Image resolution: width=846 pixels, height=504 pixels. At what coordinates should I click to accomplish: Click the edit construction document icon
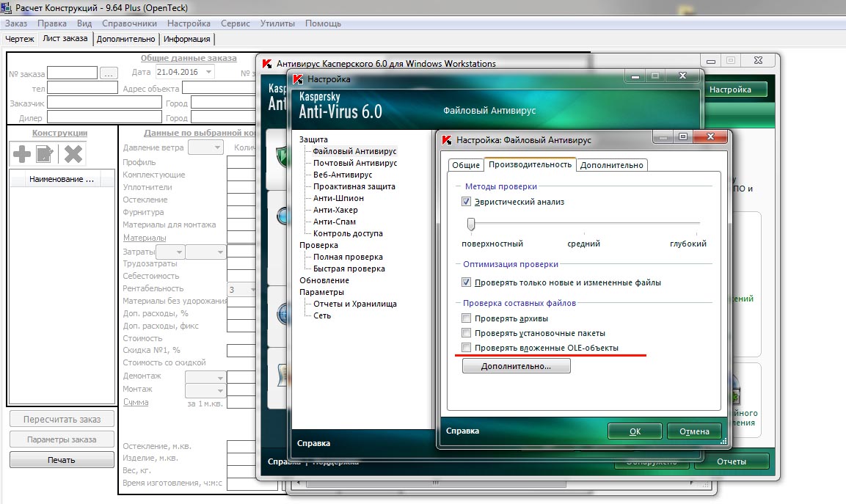tap(45, 154)
